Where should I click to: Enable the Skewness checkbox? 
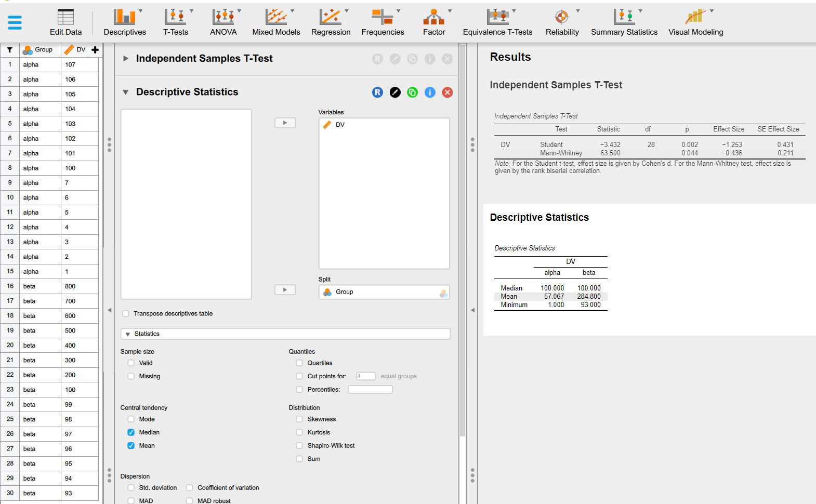(x=299, y=419)
